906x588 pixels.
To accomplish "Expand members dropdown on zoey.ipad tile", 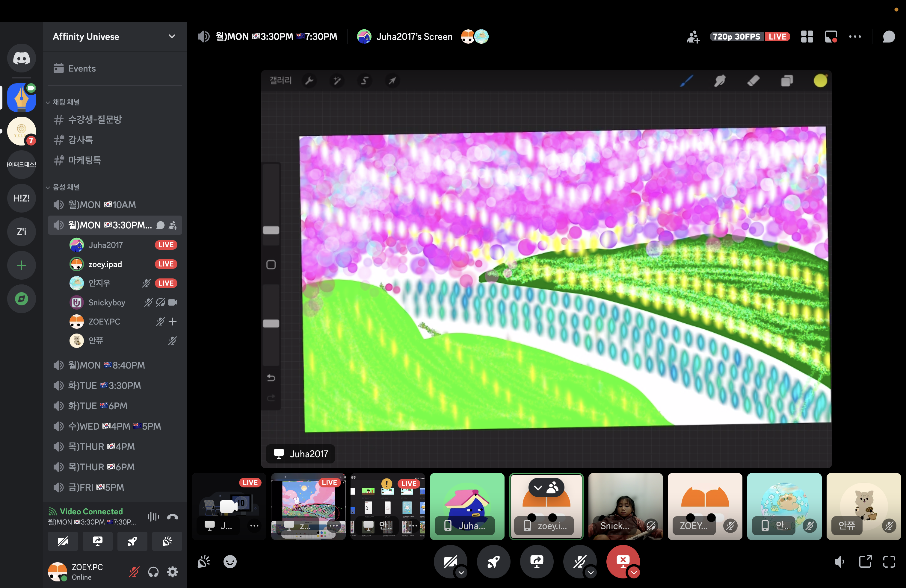I will pos(546,487).
